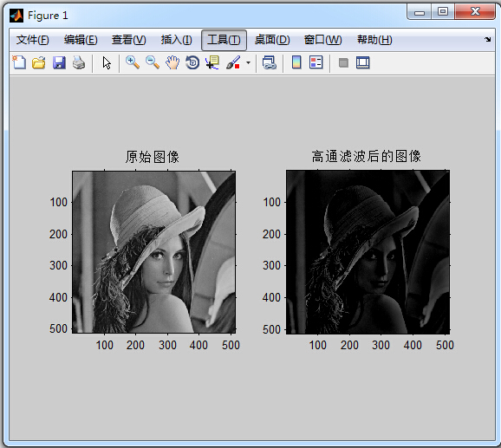Select the Rotate 3D tool
The image size is (501, 448).
pos(192,62)
